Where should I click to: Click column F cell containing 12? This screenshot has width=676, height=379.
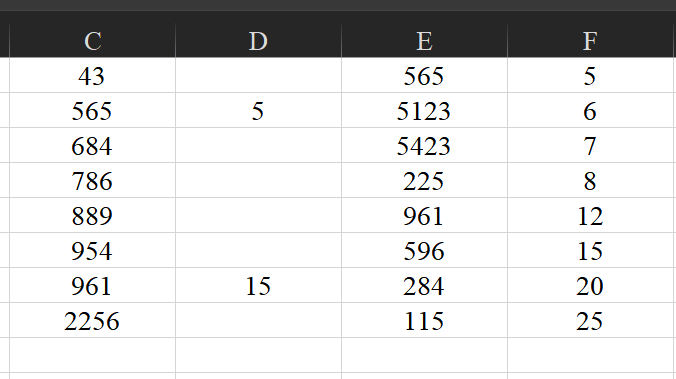590,215
